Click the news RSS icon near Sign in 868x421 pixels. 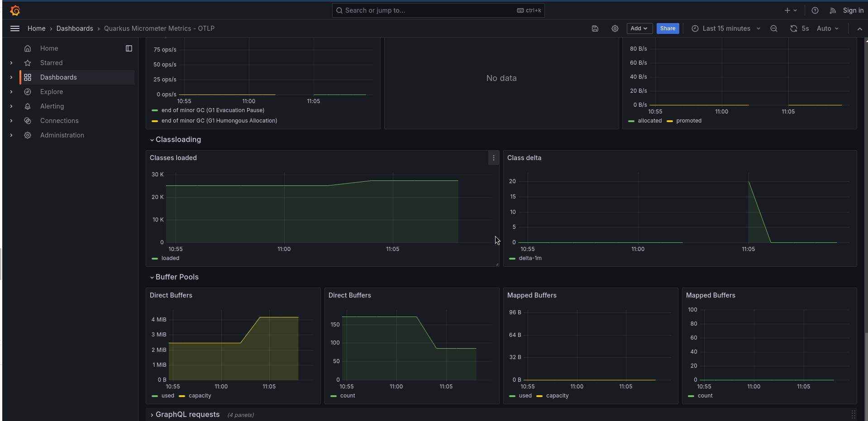[x=833, y=10]
